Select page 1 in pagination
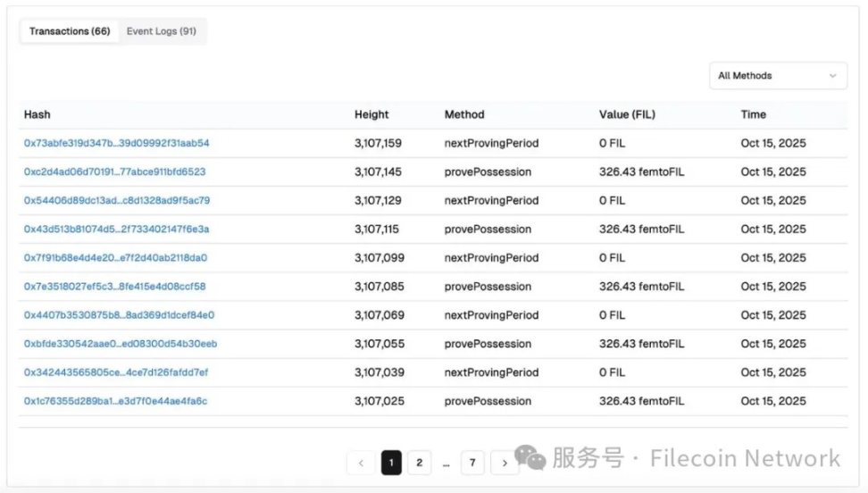The height and width of the screenshot is (493, 868). 390,463
